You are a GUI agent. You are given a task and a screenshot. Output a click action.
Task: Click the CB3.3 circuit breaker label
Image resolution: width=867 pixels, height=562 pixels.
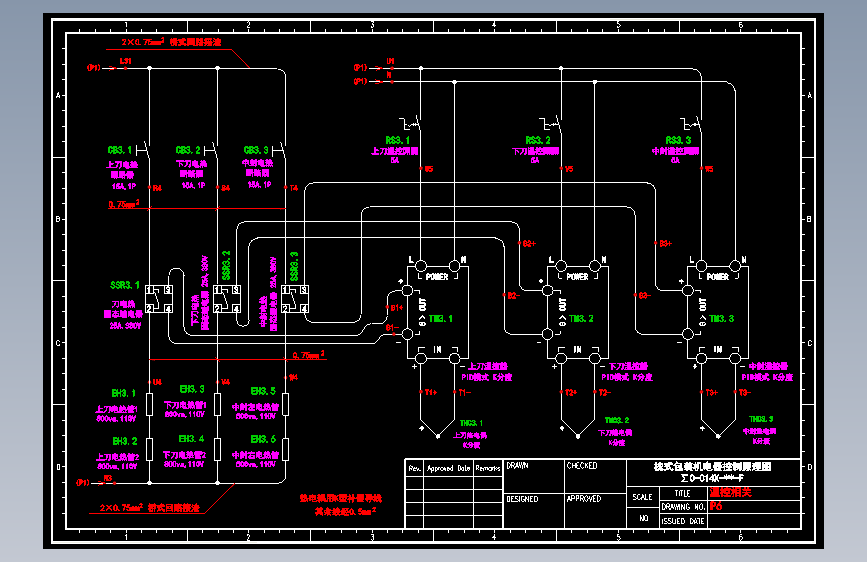pyautogui.click(x=256, y=150)
